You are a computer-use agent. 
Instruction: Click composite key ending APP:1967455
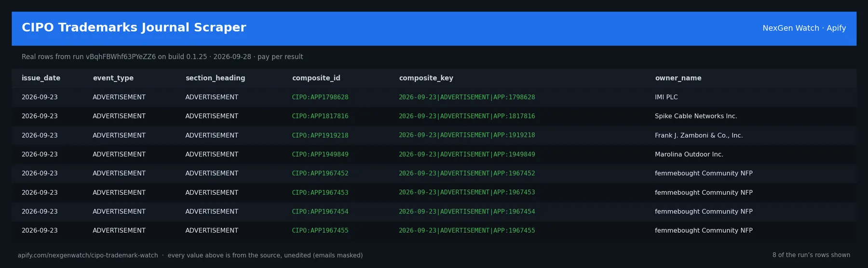(467, 230)
